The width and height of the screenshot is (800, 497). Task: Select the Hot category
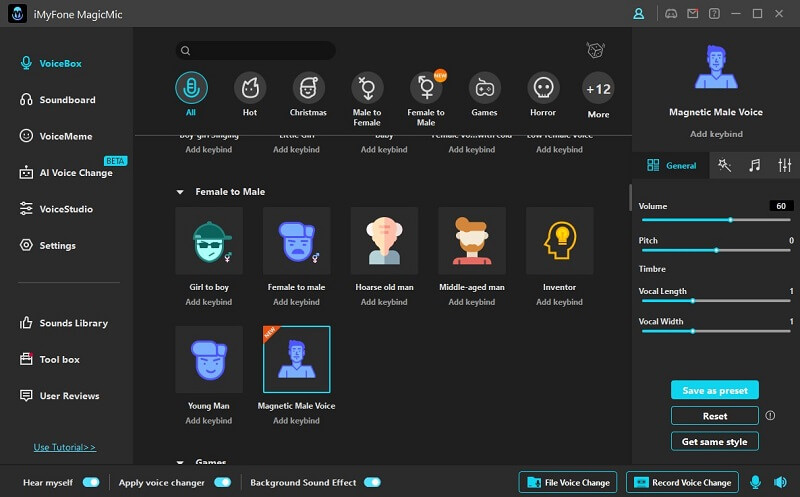[250, 88]
